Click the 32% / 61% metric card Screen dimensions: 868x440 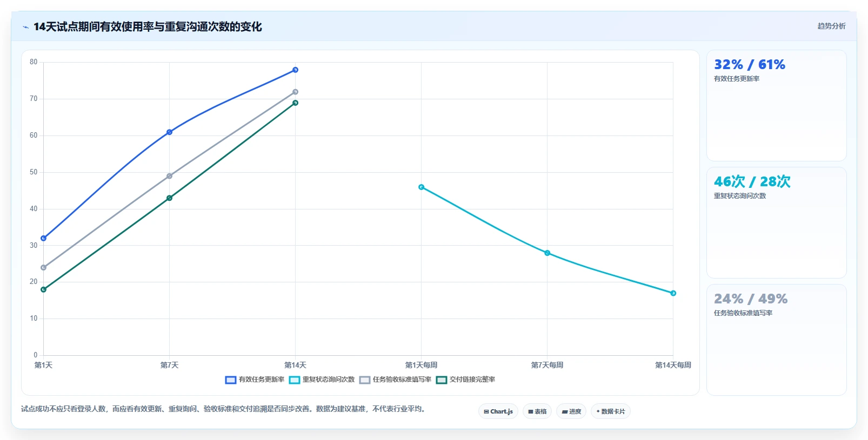pyautogui.click(x=777, y=106)
